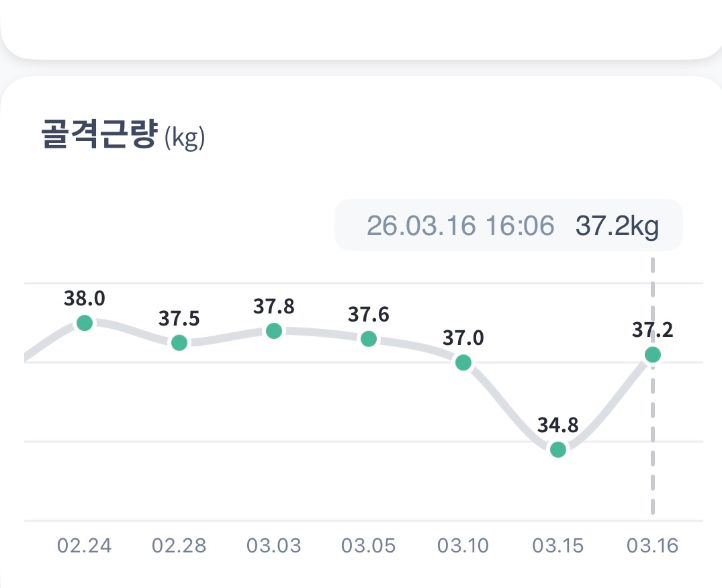Select the green dot for 03.10
This screenshot has height=588, width=722.
463,362
